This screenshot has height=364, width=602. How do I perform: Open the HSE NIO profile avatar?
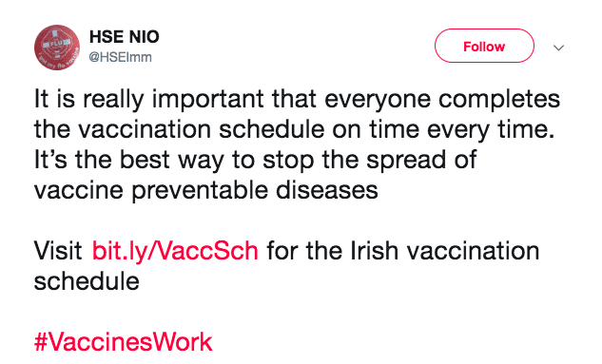pos(57,48)
